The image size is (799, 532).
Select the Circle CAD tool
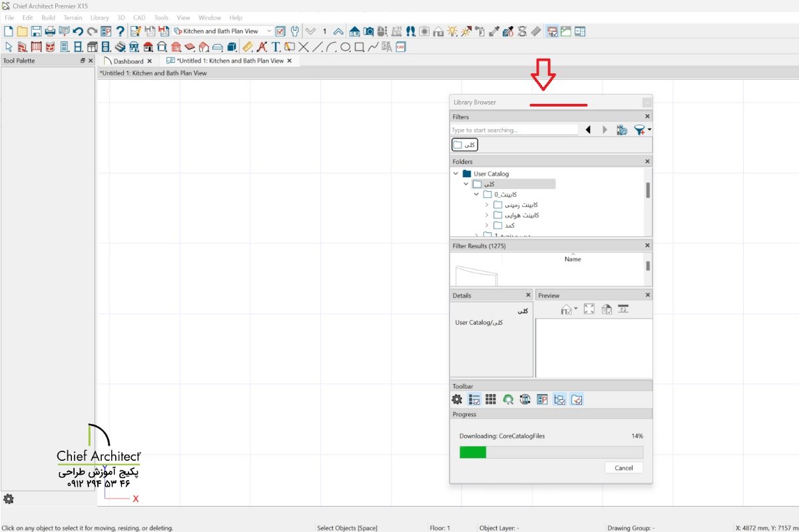[x=346, y=47]
